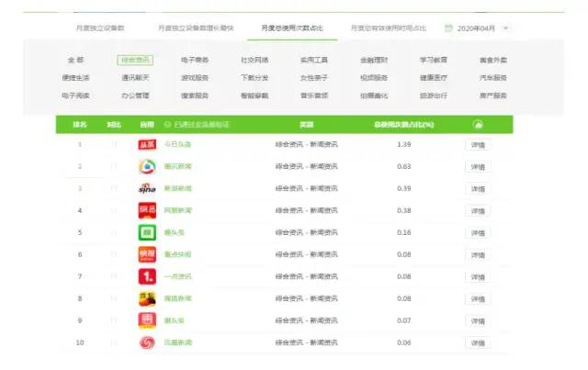Open the 凤凰新闻 app name link
588x370 pixels.
point(177,342)
